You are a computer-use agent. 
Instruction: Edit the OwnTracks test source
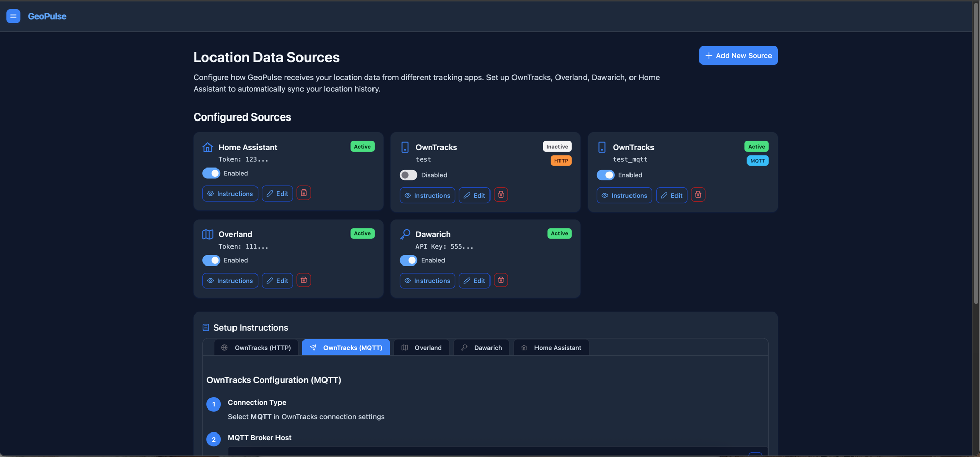coord(475,195)
